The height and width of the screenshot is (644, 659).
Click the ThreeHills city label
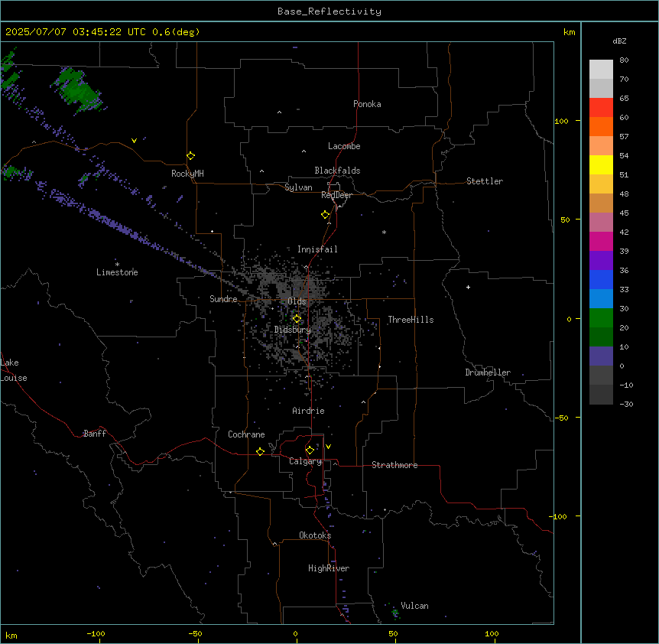pyautogui.click(x=411, y=320)
